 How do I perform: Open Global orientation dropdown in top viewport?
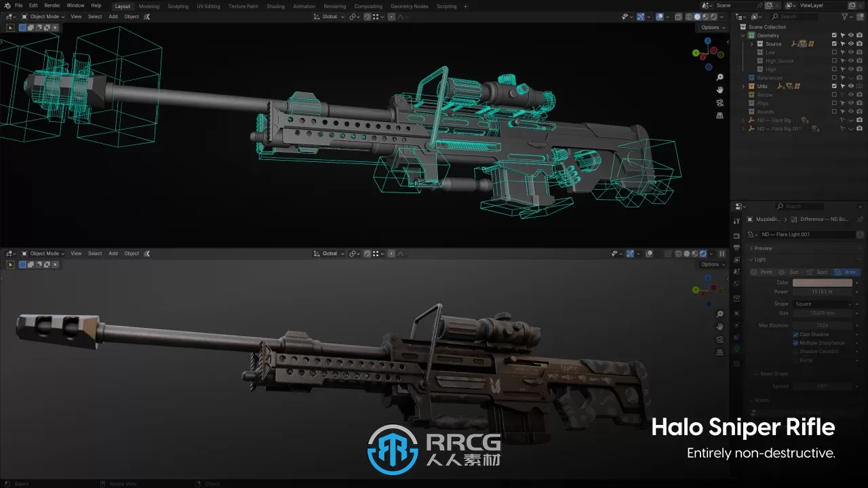tap(329, 16)
